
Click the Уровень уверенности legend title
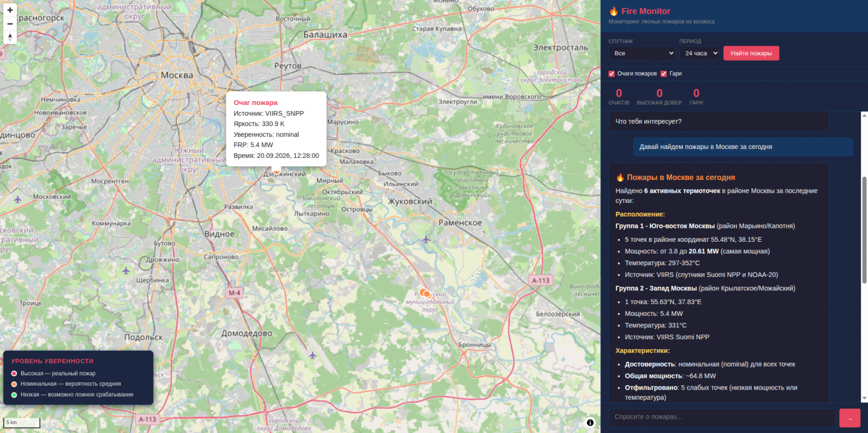52,361
